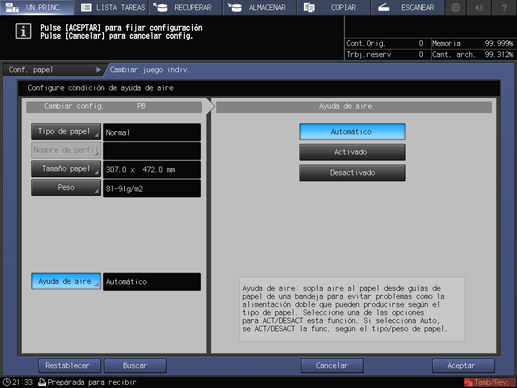
Task: Cancel the configuration with Cancelar
Action: pyautogui.click(x=332, y=366)
